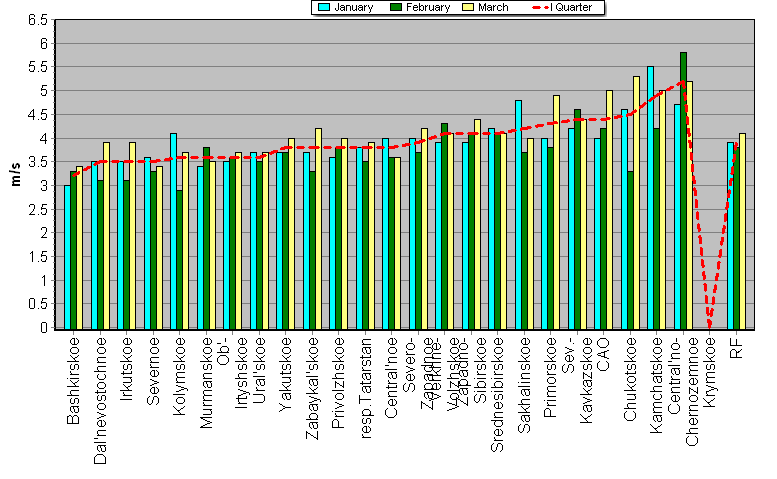Select the Bashkirskoe category label
Screen dimensions: 777x479
[x=73, y=381]
